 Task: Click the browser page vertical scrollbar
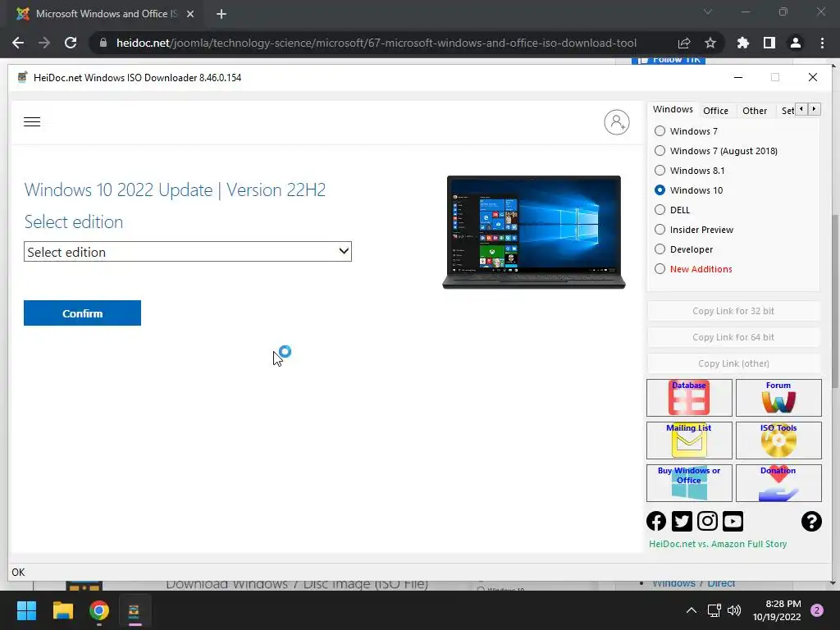coord(836,300)
